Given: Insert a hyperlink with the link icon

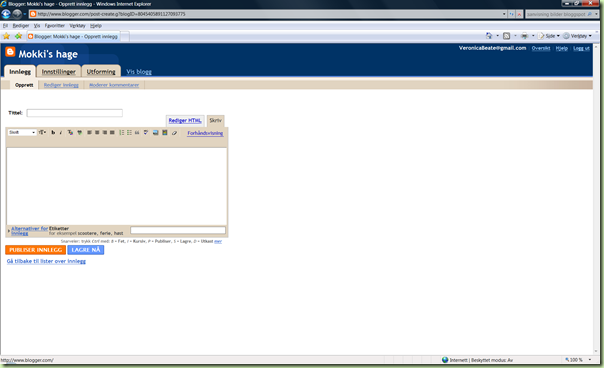Looking at the screenshot, I should pyautogui.click(x=79, y=133).
